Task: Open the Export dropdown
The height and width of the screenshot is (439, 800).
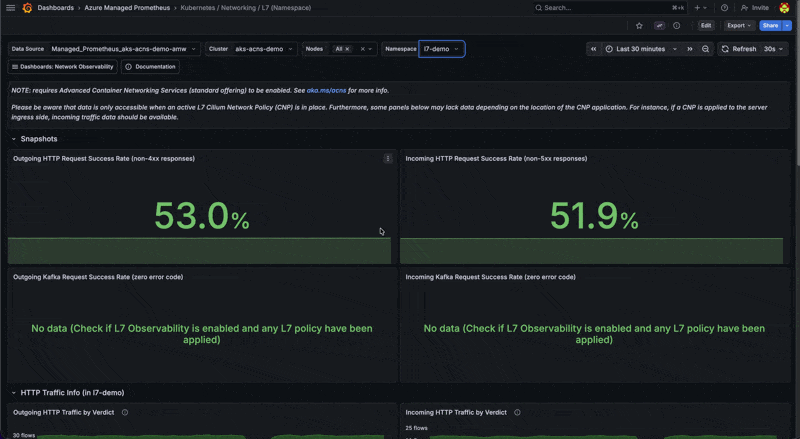Action: pos(739,26)
